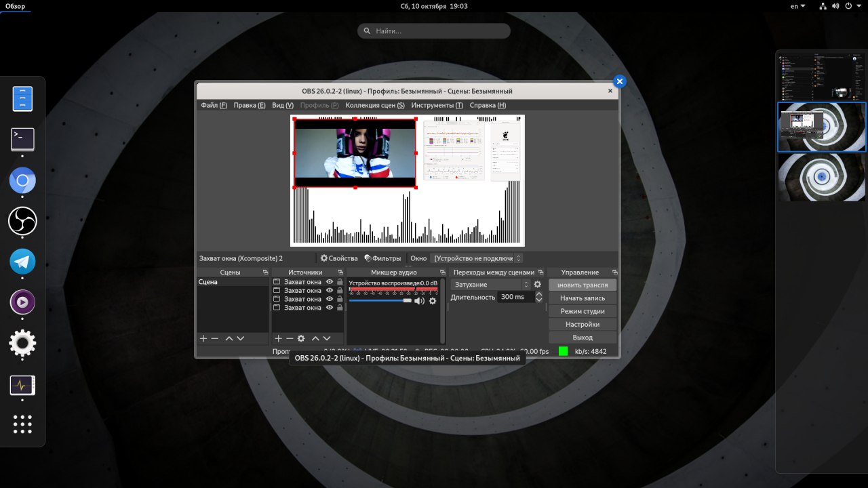
Task: Click the mixer's red audio level meter
Action: (393, 289)
